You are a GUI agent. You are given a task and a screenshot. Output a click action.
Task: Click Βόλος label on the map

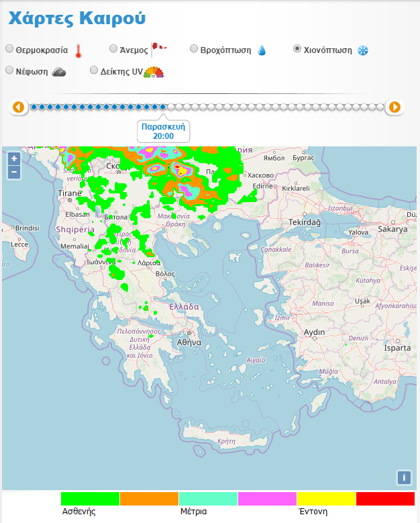tap(165, 274)
